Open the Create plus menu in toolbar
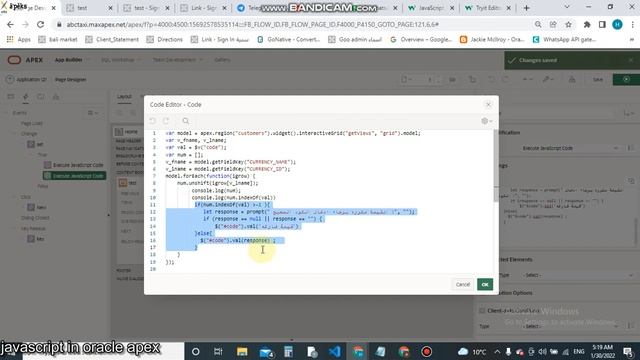Viewport: 640px width, 360px height. (x=527, y=80)
